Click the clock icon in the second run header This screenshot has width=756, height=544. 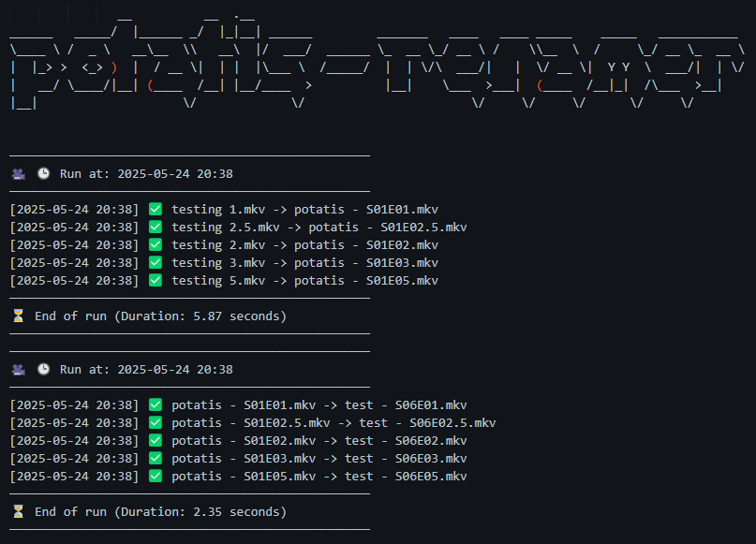[x=43, y=369]
